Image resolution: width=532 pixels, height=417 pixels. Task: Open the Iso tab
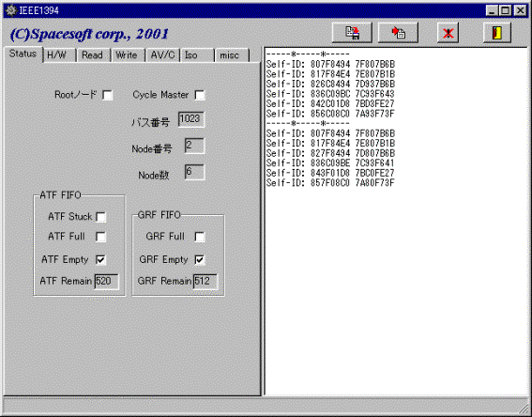(197, 55)
